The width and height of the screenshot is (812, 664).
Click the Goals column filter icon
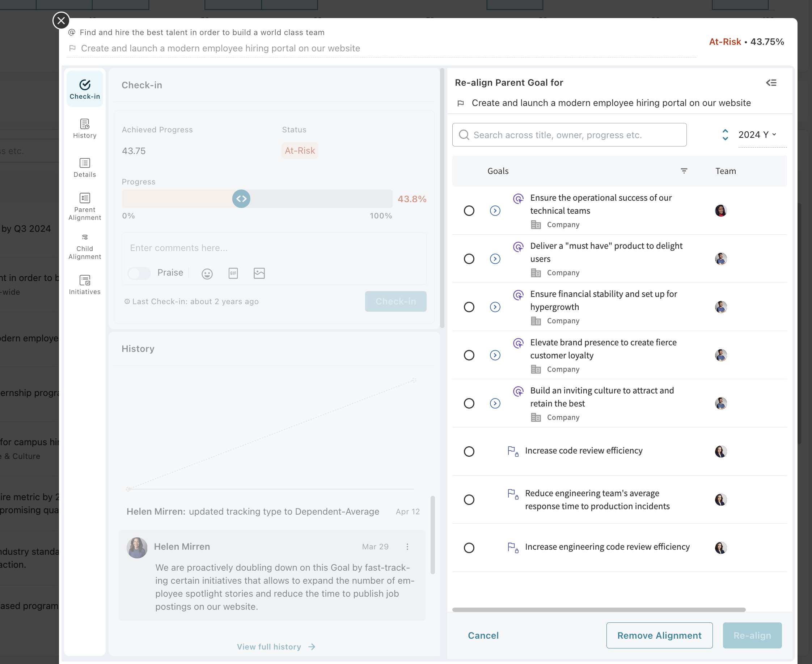pos(684,171)
